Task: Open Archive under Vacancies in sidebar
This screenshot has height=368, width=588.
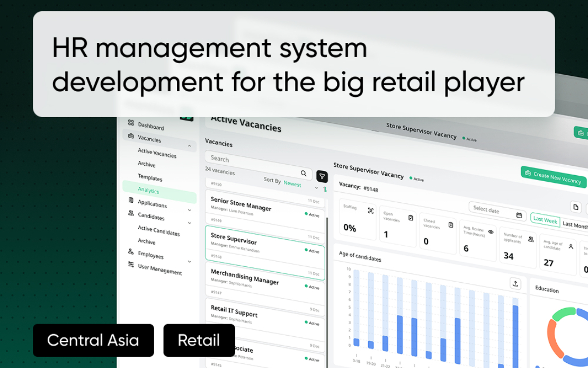Action: [x=146, y=164]
